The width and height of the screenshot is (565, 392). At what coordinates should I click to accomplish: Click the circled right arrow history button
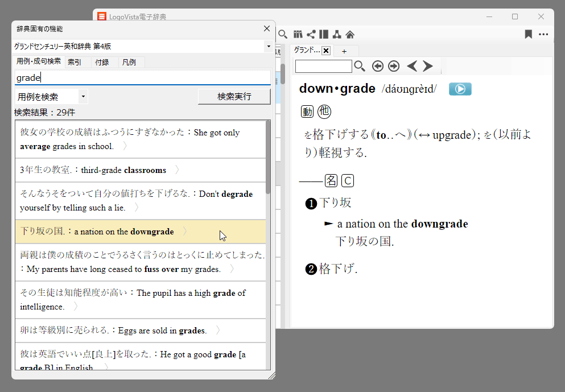pyautogui.click(x=394, y=67)
